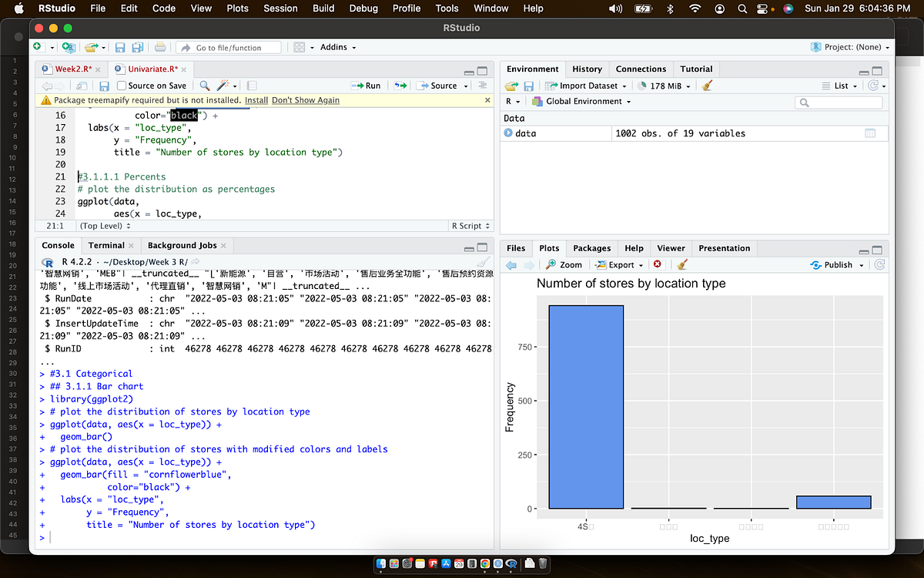Click the Publish icon in the Plots pane
The height and width of the screenshot is (578, 924).
[837, 264]
